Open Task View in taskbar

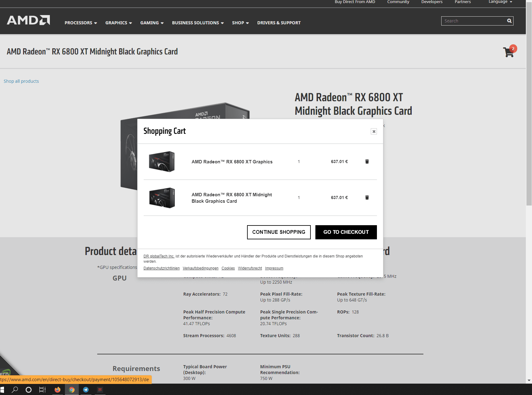point(42,389)
